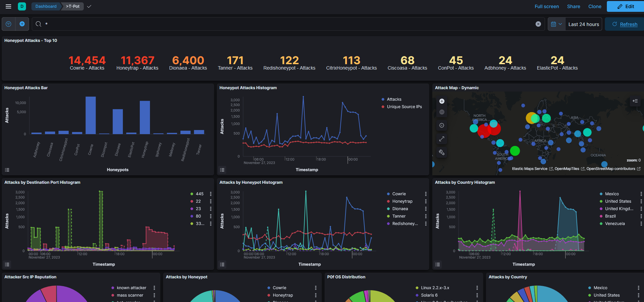Screen dimensions: 644x302
Task: Open options for Brazil histogram legend item
Action: tap(641, 216)
